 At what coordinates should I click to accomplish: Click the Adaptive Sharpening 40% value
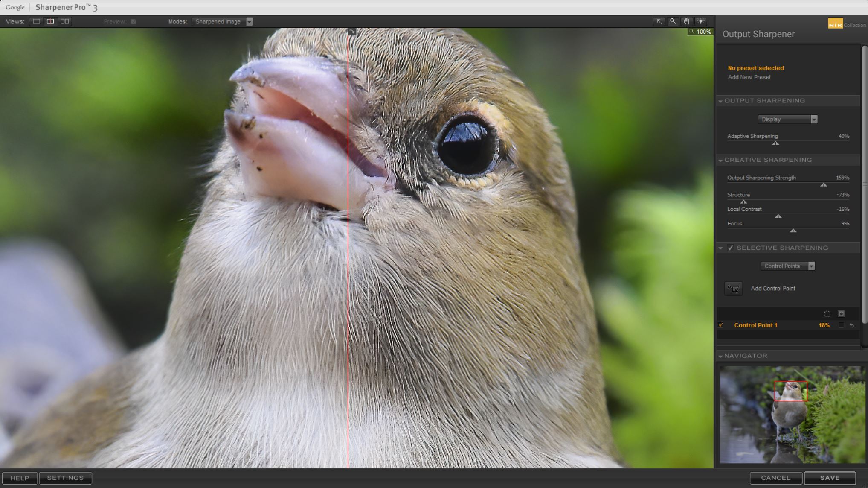point(844,136)
